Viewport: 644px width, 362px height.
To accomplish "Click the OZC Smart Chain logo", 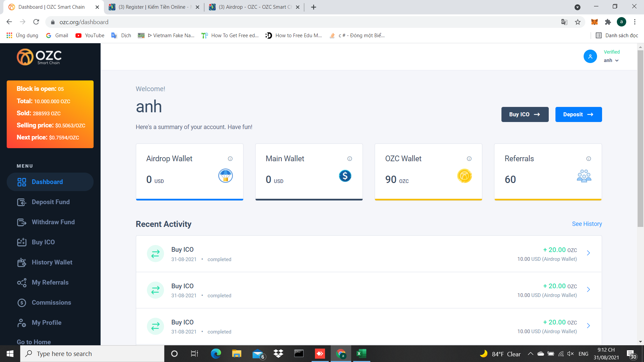I will coord(39,57).
